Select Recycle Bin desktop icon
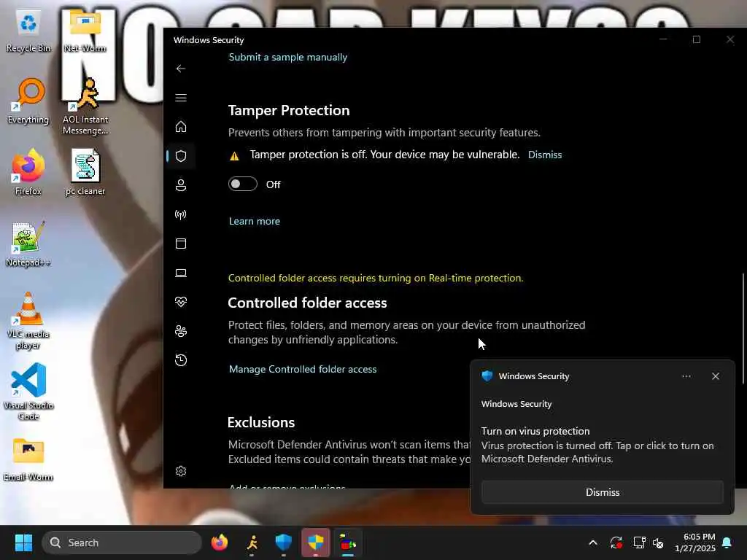Screen dimensions: 747x560 point(28,32)
